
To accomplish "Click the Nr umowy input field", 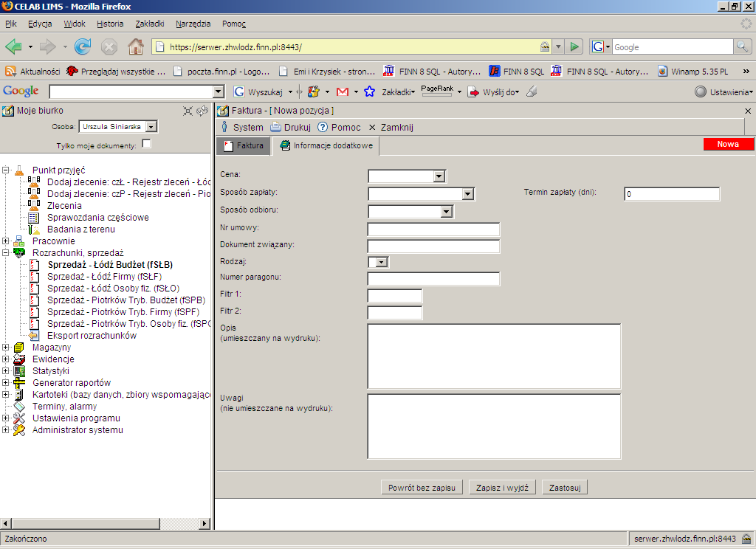I will click(433, 229).
